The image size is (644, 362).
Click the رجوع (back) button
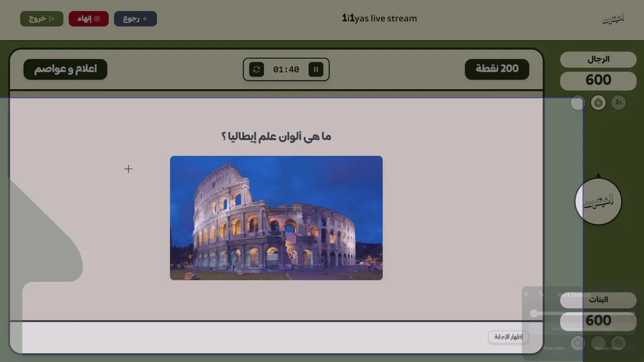pyautogui.click(x=135, y=19)
